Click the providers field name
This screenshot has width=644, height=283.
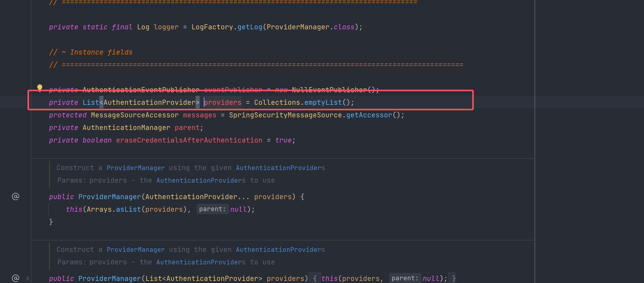point(223,102)
